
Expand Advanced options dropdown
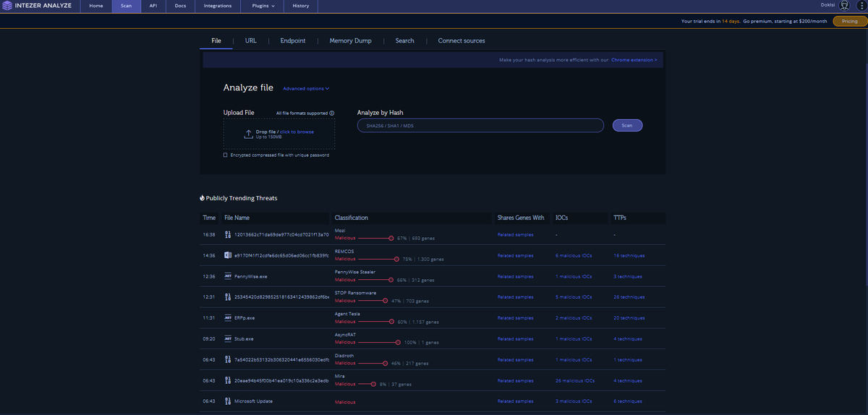pyautogui.click(x=306, y=88)
